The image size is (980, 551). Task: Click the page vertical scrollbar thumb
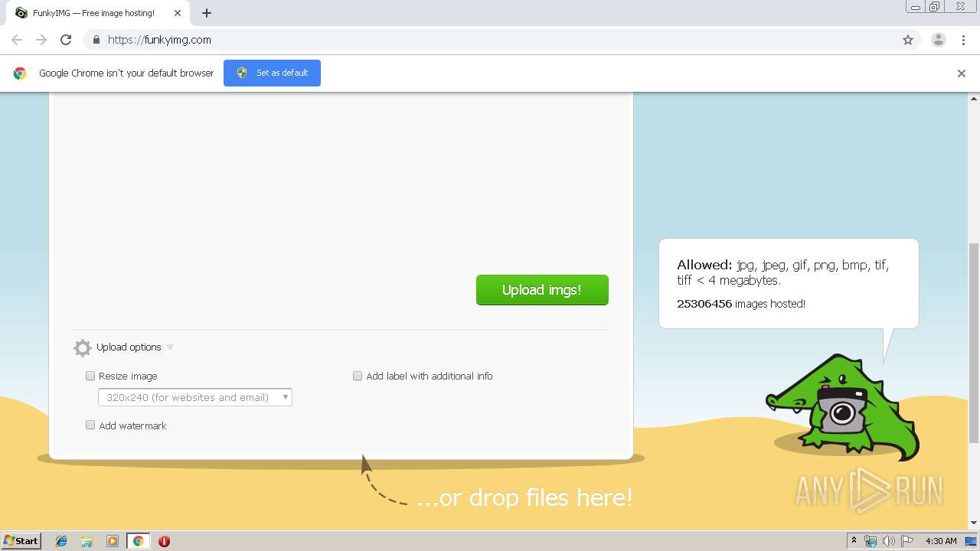[x=974, y=343]
